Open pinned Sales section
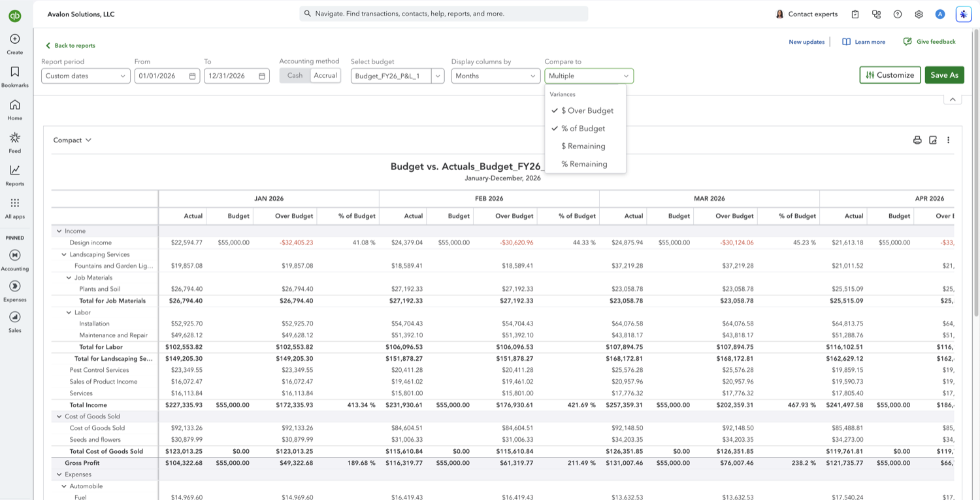This screenshot has width=980, height=500. 14,322
